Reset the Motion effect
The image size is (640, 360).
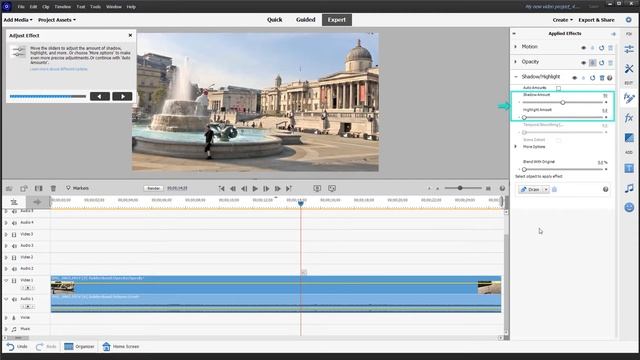(601, 48)
